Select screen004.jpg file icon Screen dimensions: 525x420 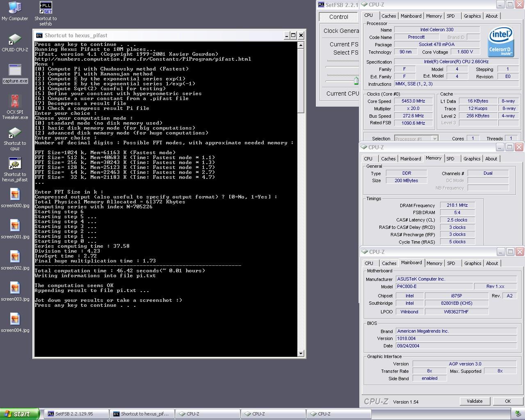coord(15,323)
